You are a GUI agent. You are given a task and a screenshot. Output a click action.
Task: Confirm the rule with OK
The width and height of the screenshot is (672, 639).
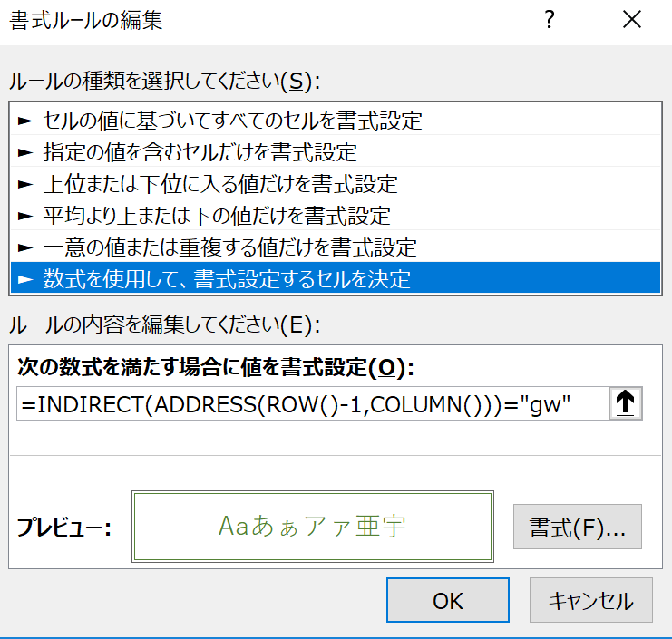click(448, 600)
